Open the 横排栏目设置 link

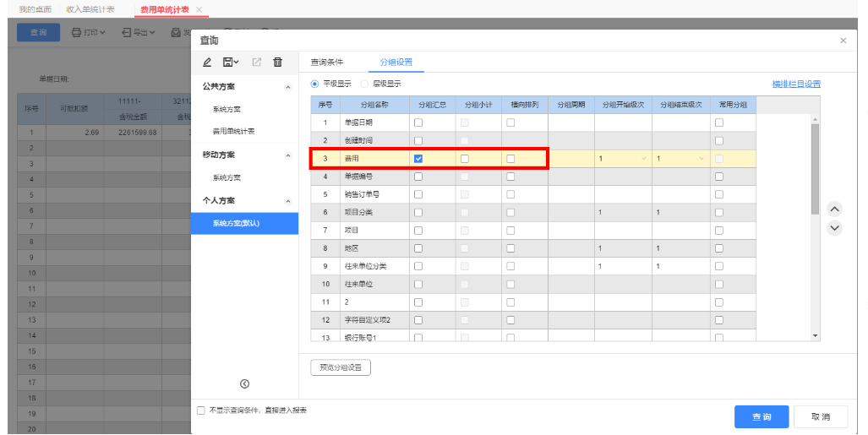tap(796, 84)
